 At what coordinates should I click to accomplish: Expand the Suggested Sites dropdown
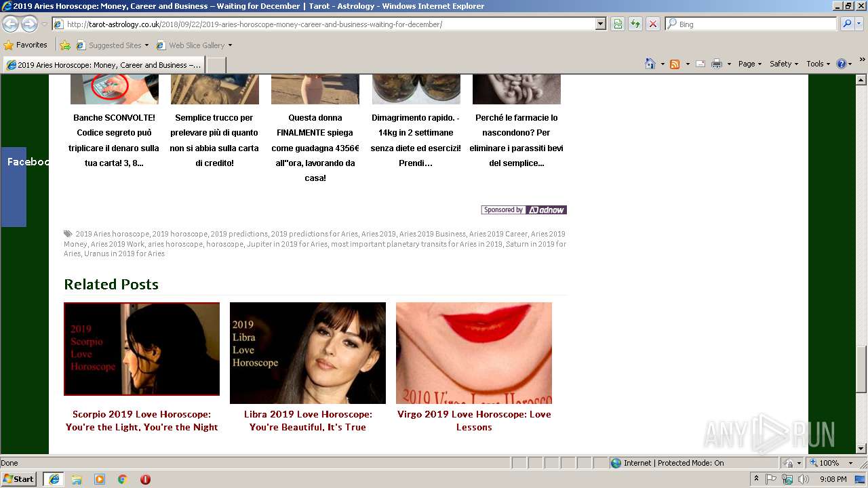pyautogui.click(x=146, y=45)
